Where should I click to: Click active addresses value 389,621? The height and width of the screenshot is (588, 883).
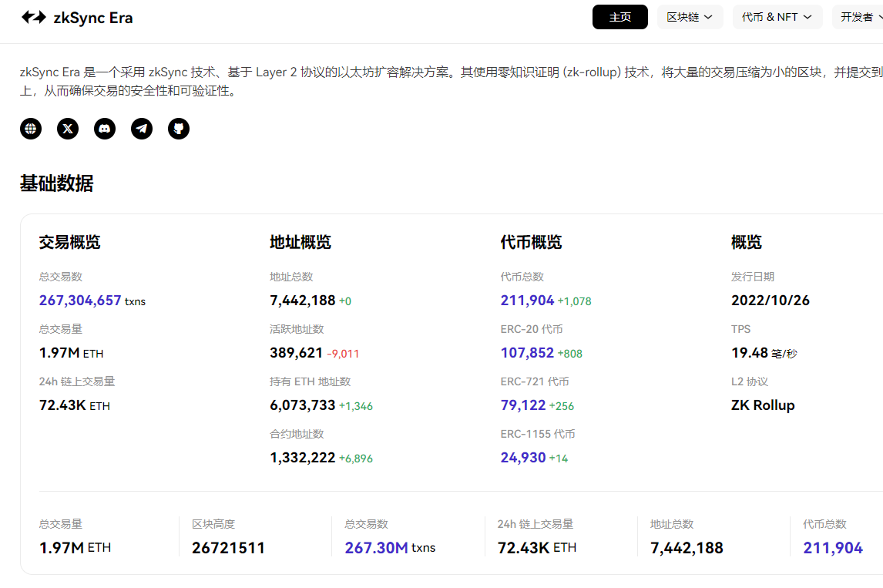tap(296, 353)
